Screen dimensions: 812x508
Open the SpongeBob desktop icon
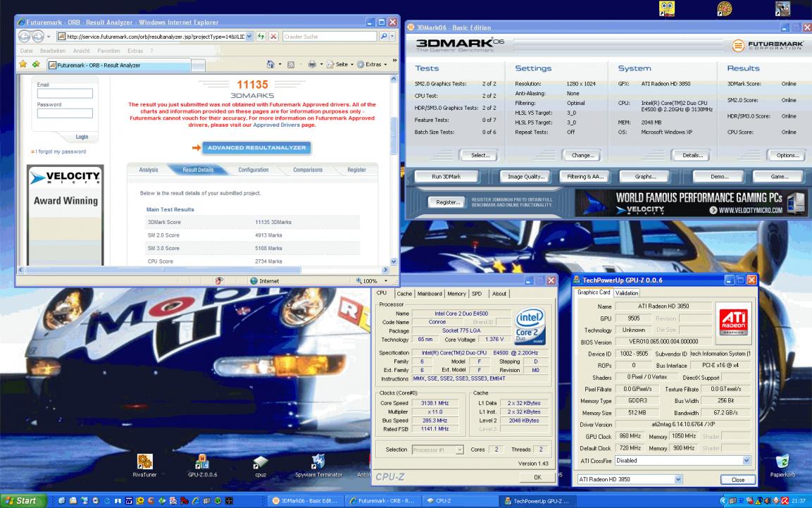click(x=666, y=8)
